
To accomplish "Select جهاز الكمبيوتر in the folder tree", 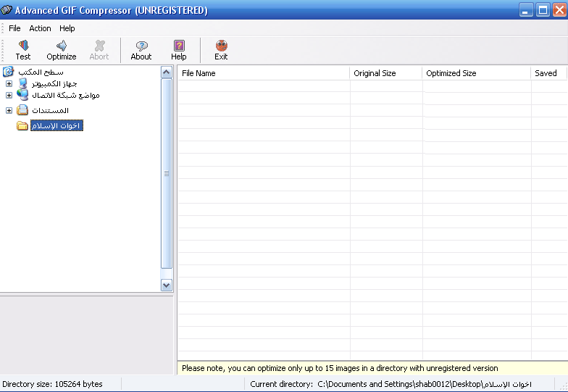I will 54,84.
